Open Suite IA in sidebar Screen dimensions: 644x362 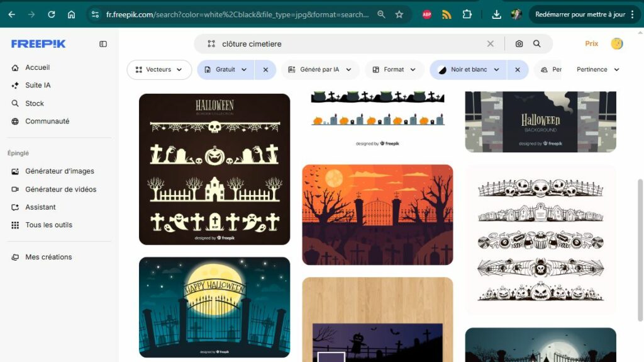pyautogui.click(x=37, y=85)
